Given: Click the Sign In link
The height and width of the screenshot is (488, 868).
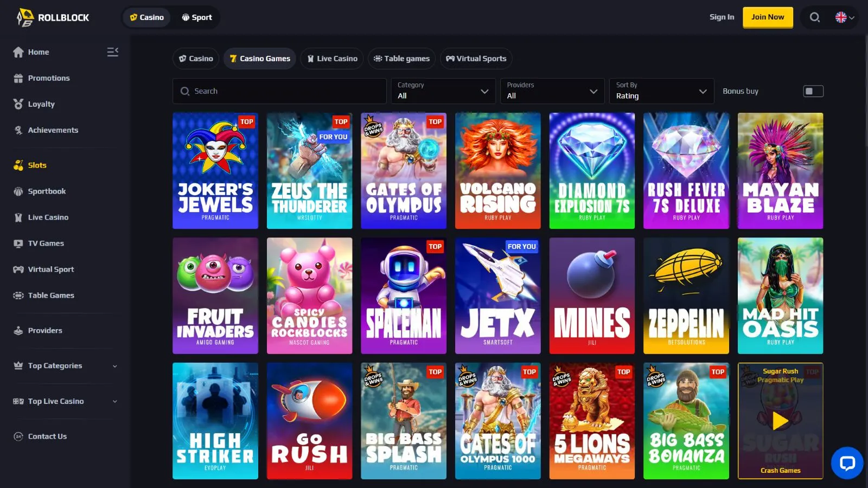Looking at the screenshot, I should pyautogui.click(x=722, y=17).
